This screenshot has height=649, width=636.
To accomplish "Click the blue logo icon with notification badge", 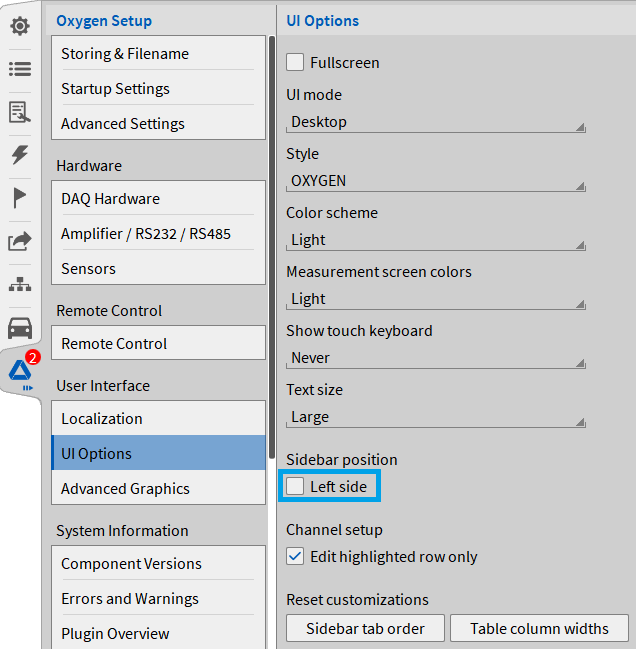I will point(20,372).
